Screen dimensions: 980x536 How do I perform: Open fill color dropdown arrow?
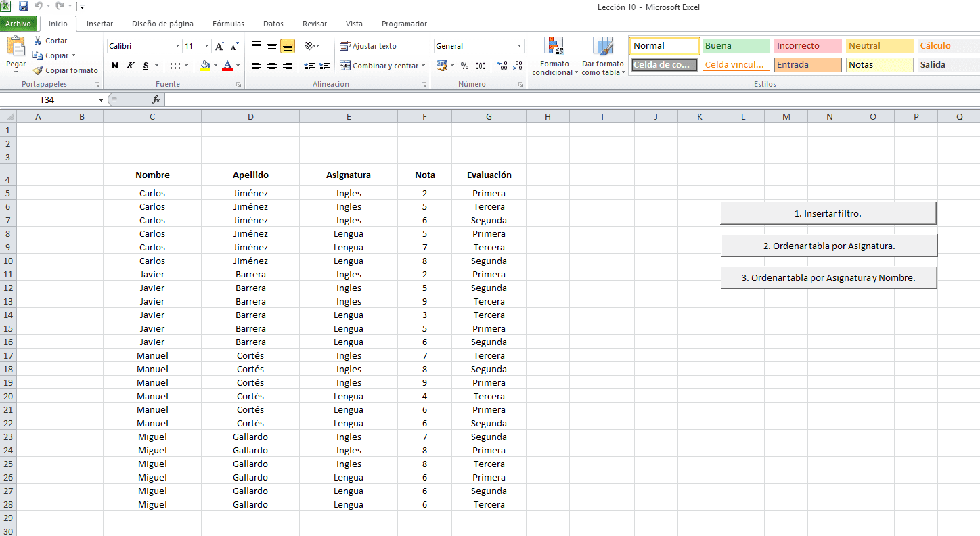pos(215,66)
